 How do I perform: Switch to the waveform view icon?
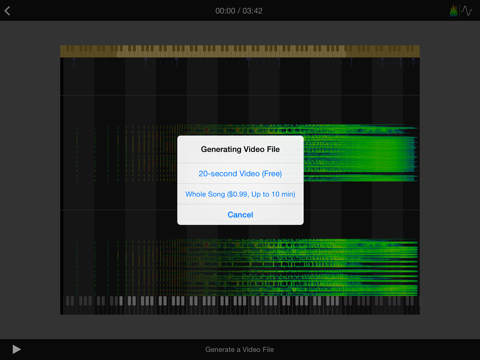467,11
